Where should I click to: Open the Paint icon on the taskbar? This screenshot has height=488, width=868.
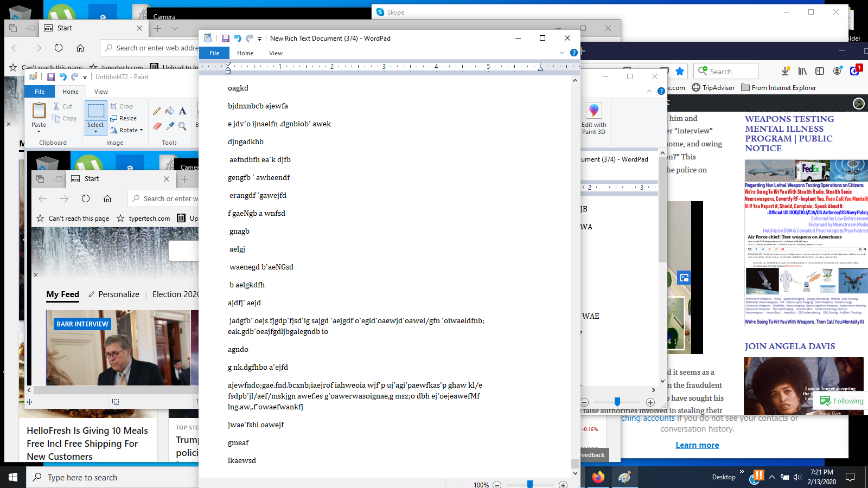tap(624, 477)
